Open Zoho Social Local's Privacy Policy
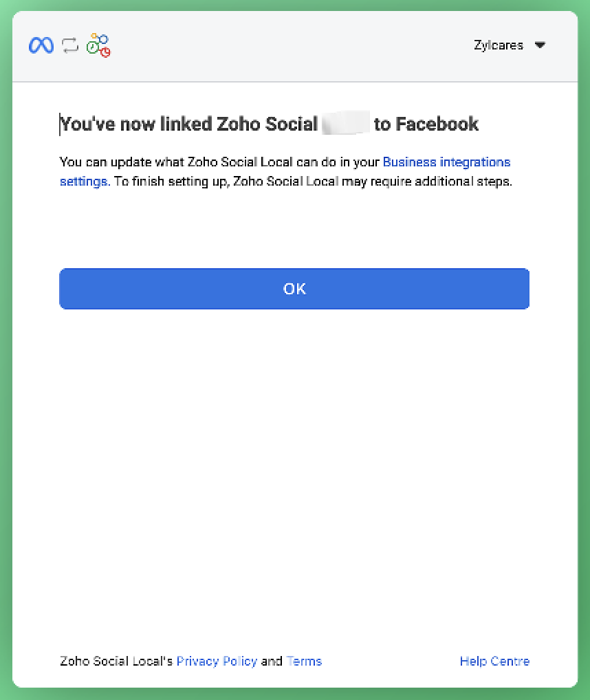 point(217,661)
